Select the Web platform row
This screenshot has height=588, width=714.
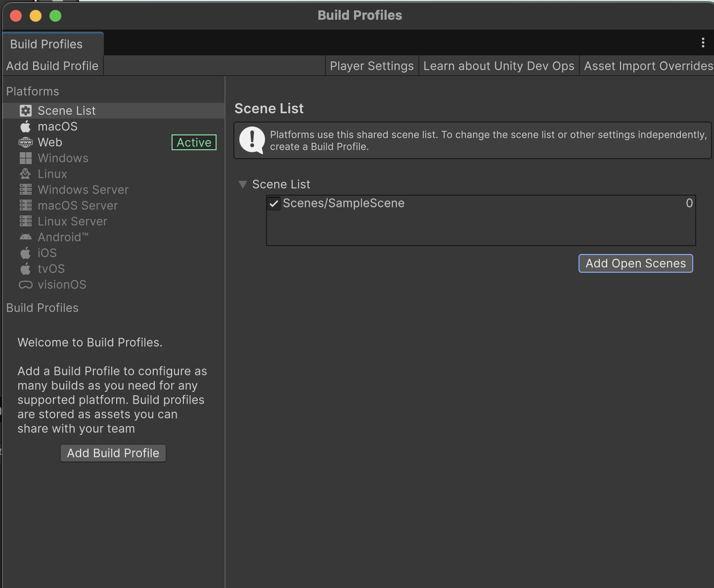click(x=114, y=142)
